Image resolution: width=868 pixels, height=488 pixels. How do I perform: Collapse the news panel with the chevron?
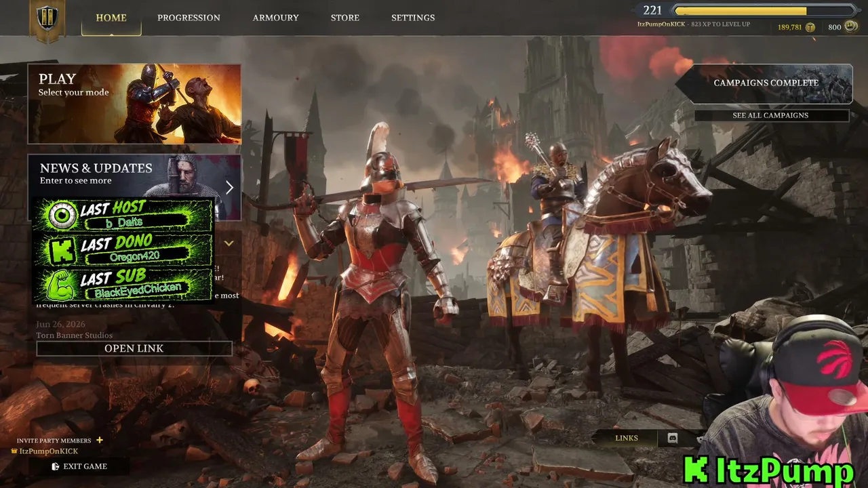tap(229, 243)
